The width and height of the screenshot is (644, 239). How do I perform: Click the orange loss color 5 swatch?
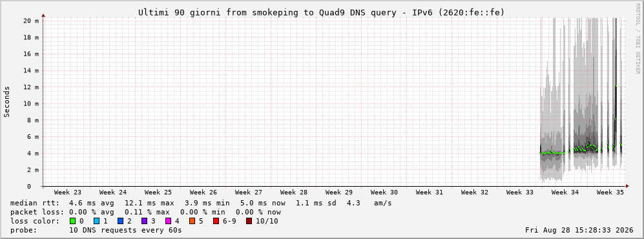tap(192, 221)
